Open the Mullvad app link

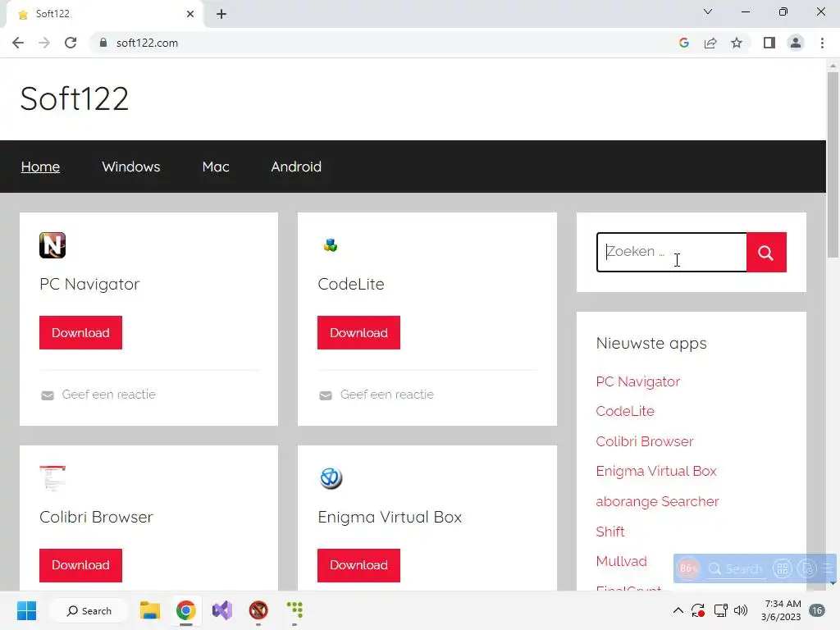click(x=622, y=561)
